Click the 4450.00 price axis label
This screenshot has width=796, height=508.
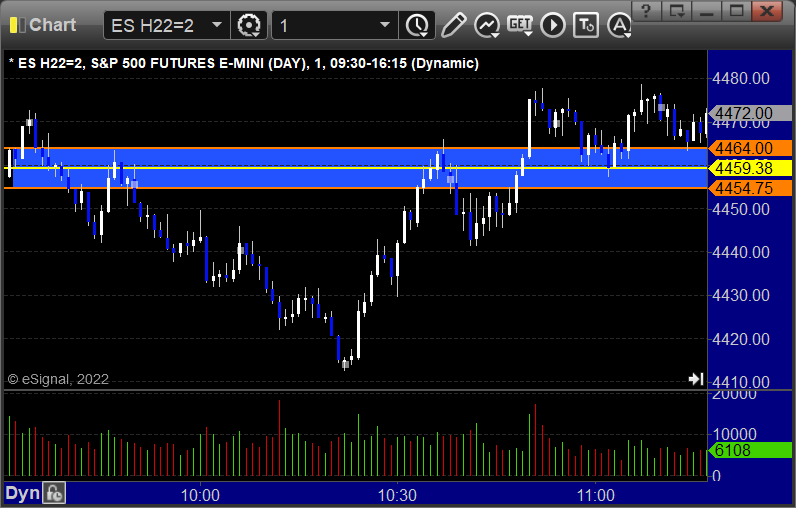point(741,209)
